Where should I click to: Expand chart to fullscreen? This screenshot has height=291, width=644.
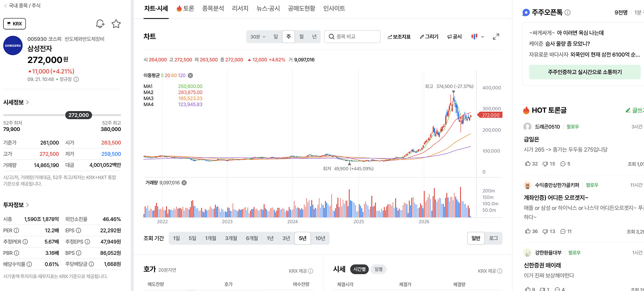pos(496,37)
